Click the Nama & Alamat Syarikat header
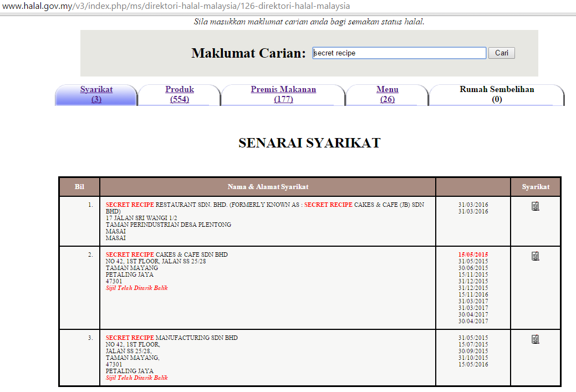576x392 pixels. (268, 187)
